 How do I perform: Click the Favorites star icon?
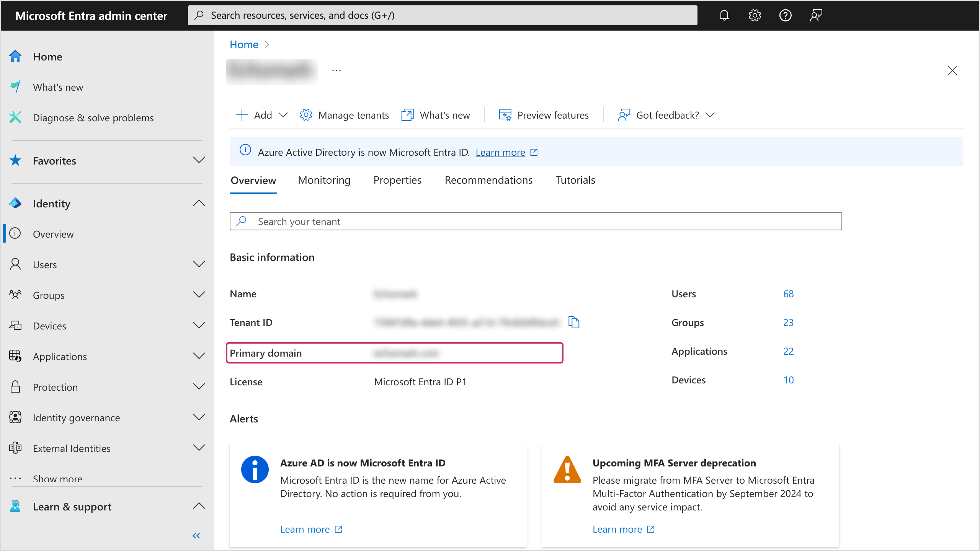[x=15, y=160]
